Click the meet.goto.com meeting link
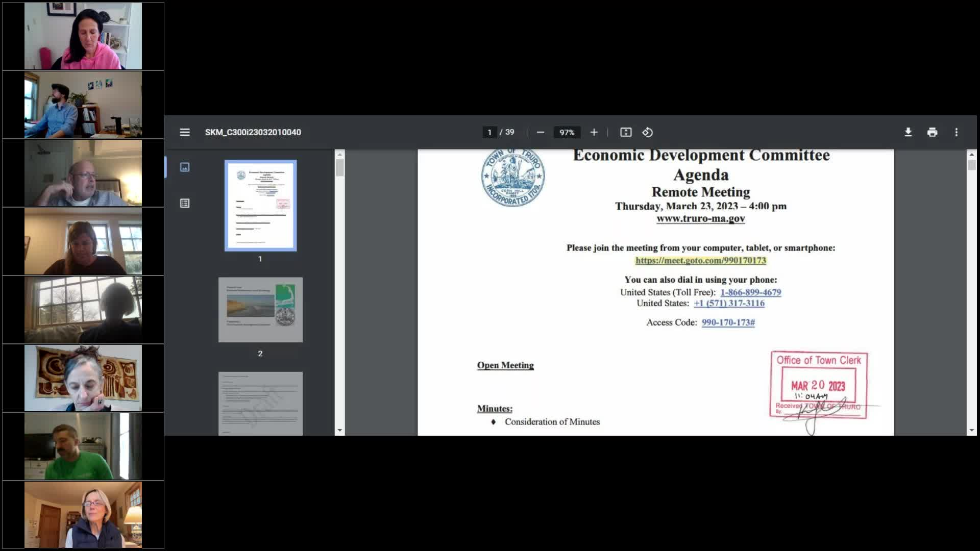 (700, 260)
